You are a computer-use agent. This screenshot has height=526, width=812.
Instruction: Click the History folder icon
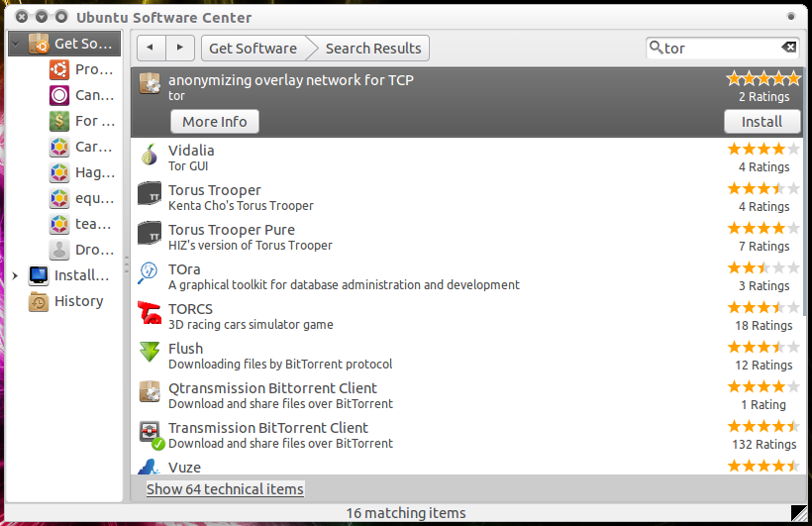point(39,301)
